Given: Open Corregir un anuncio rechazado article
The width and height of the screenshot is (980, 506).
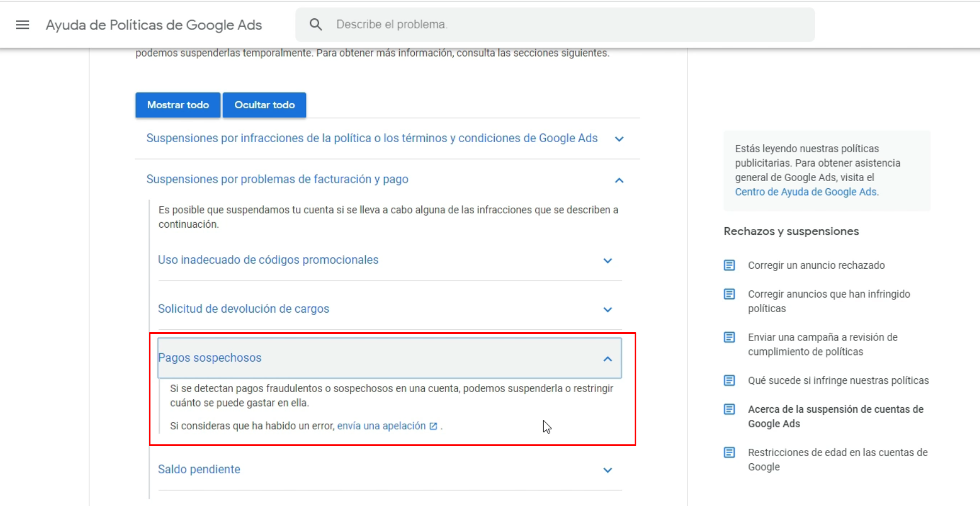Looking at the screenshot, I should click(816, 265).
